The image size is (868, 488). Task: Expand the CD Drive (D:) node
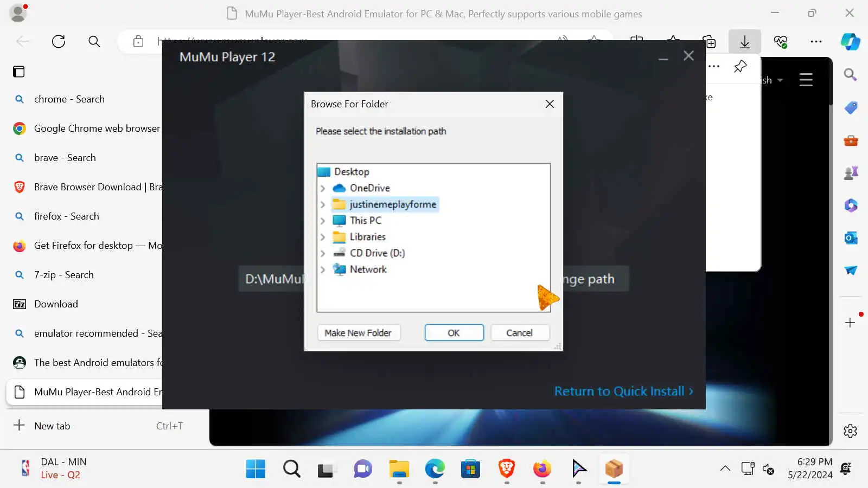pos(323,253)
